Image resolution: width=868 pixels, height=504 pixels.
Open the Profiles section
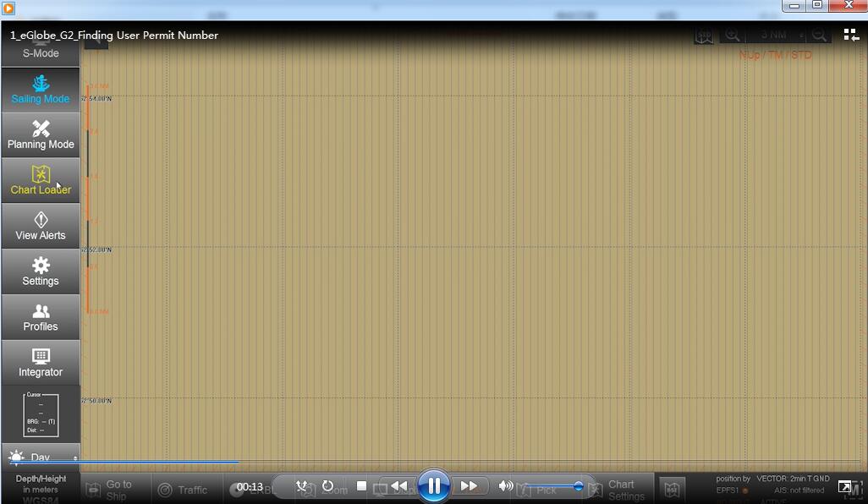tap(41, 318)
